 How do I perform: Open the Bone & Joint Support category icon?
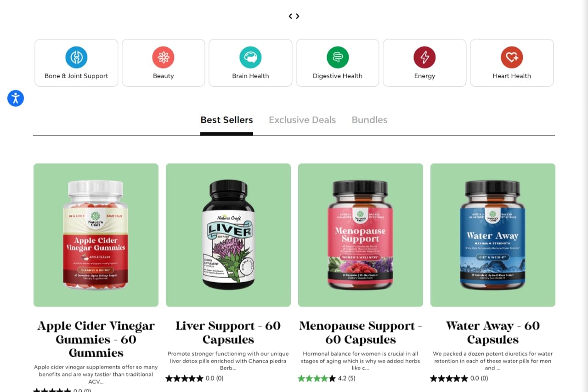76,57
